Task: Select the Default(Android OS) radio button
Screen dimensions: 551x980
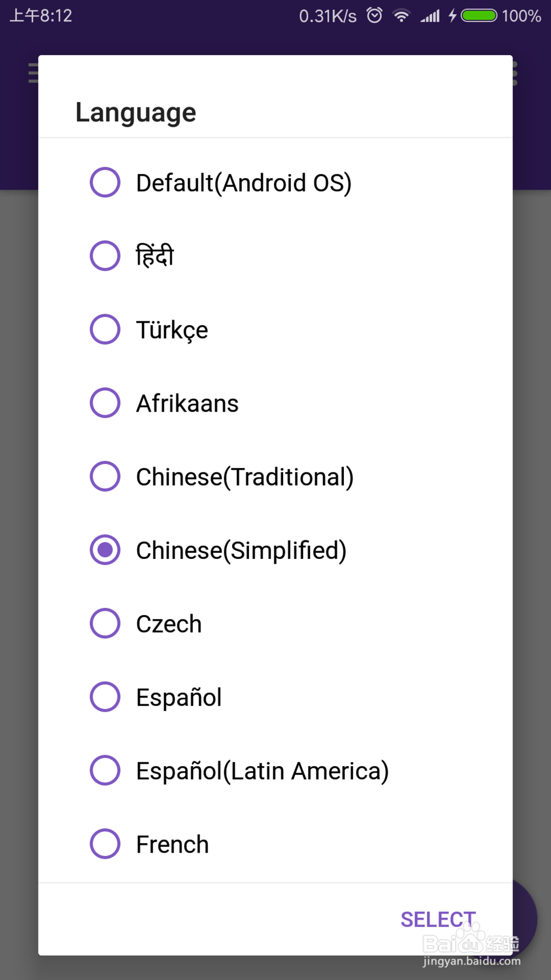Action: (x=105, y=182)
